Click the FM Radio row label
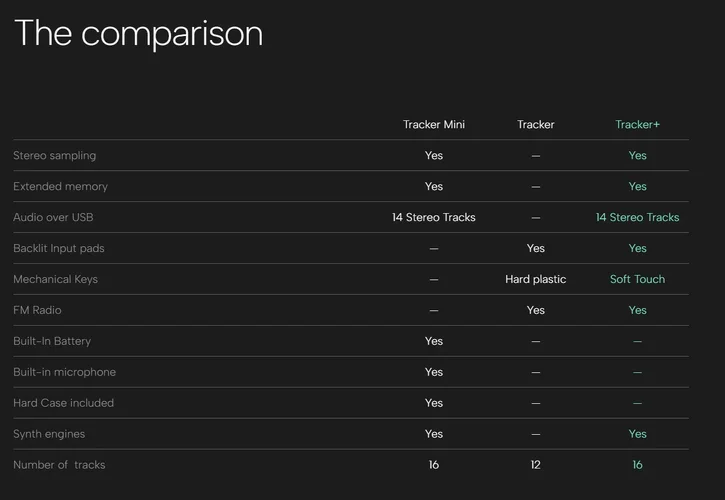725x500 pixels. (x=37, y=311)
